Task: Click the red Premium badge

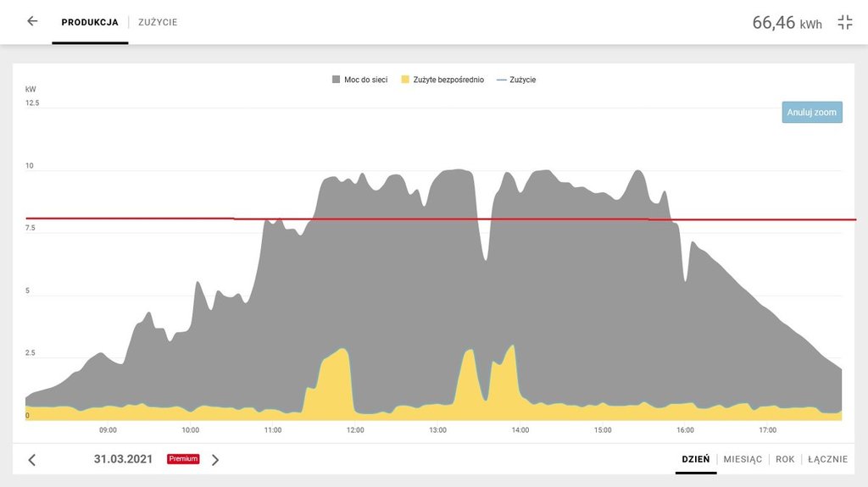Action: [183, 459]
